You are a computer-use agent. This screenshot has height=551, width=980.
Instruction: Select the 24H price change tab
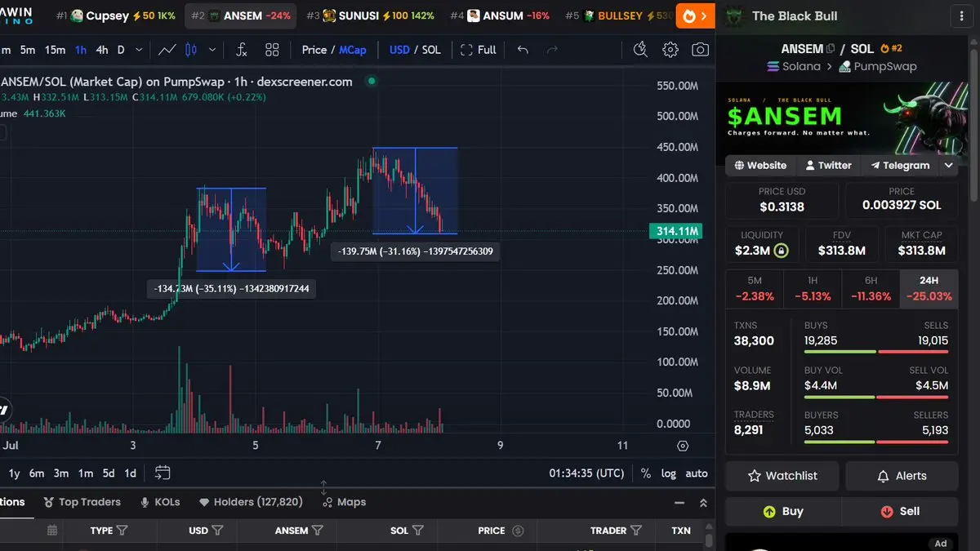pos(929,288)
